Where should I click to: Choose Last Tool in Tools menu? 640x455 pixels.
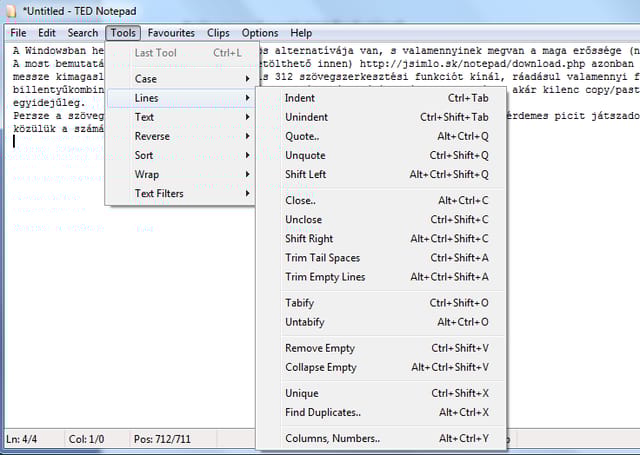click(182, 53)
